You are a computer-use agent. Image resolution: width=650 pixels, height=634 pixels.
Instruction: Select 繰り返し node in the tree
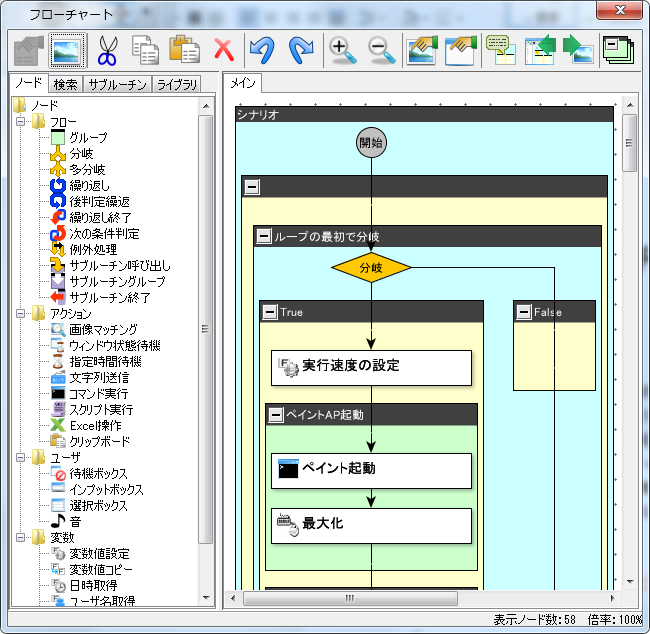90,185
